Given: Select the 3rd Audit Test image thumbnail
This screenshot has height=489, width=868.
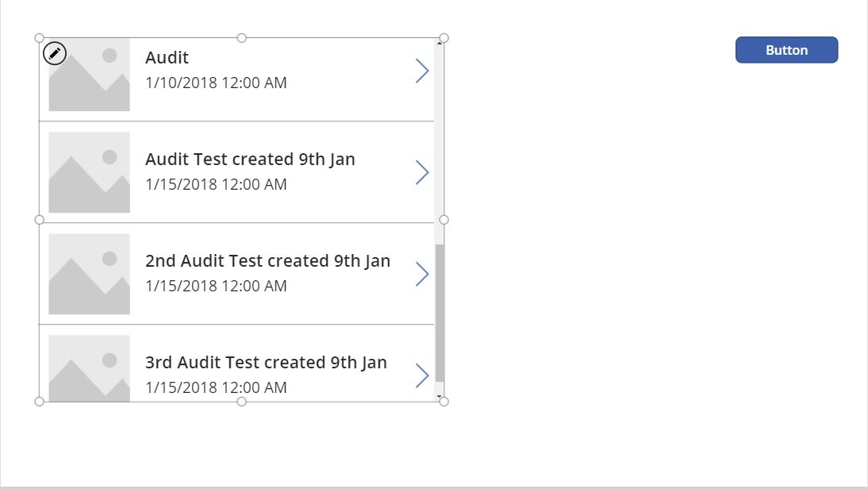Looking at the screenshot, I should click(x=90, y=368).
